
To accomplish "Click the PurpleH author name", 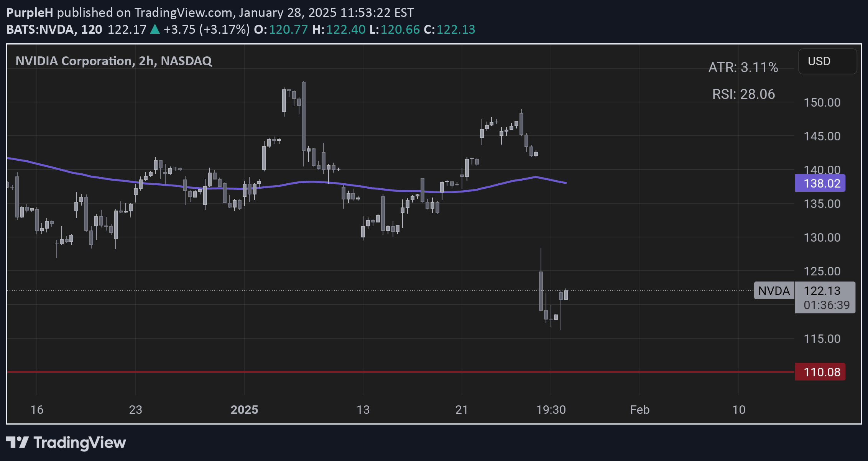I will 30,13.
